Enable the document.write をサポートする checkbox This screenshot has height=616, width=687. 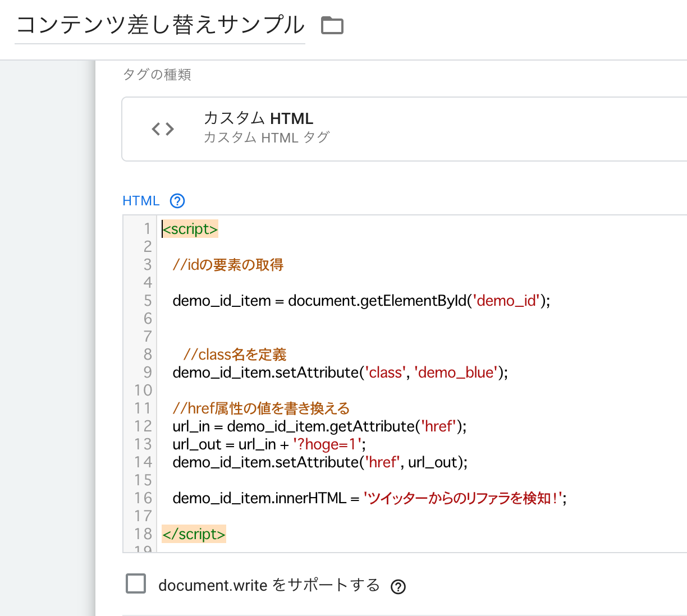point(136,583)
